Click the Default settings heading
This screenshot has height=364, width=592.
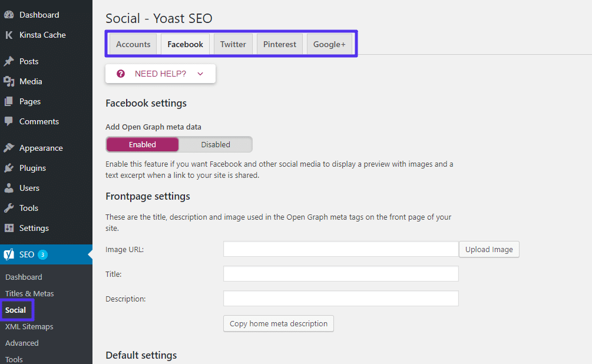pos(141,355)
